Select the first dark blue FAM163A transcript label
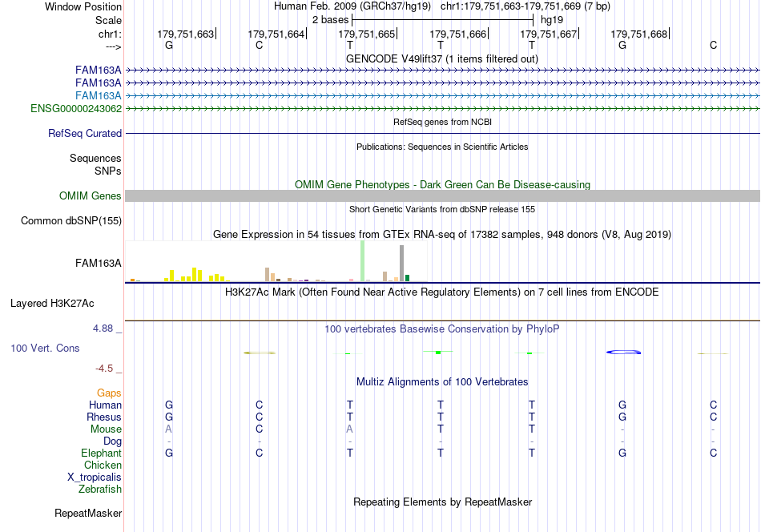The height and width of the screenshot is (532, 761). coord(98,71)
